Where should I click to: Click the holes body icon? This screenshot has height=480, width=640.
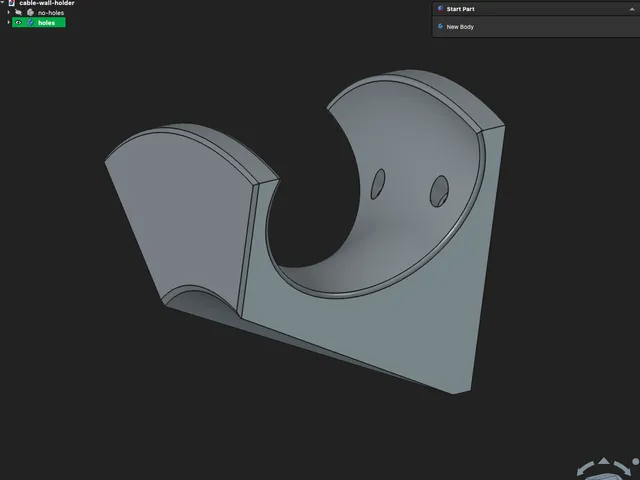pos(30,22)
